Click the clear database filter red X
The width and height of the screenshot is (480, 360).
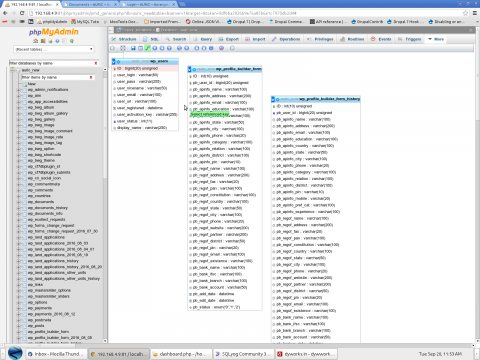(96, 63)
